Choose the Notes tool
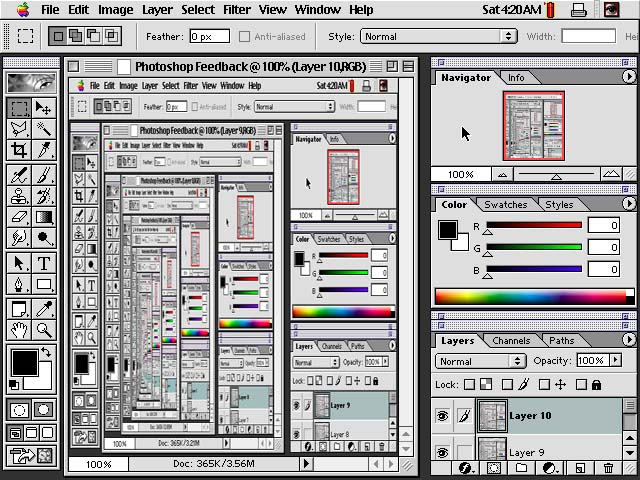Image resolution: width=640 pixels, height=480 pixels. (x=19, y=309)
